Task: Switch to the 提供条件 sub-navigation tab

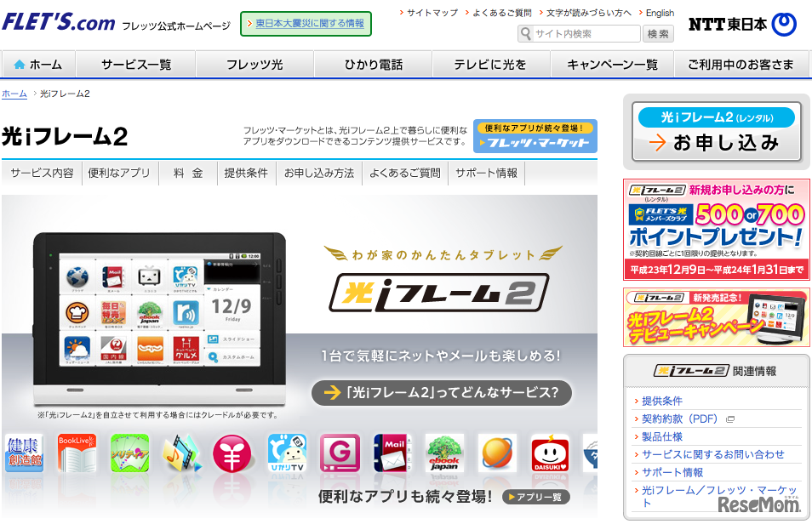Action: pyautogui.click(x=247, y=173)
